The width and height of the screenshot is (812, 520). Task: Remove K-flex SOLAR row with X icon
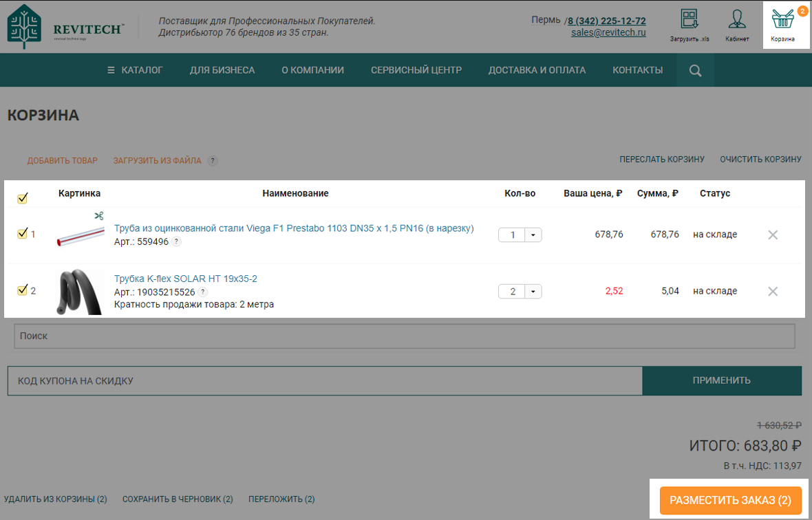(x=773, y=292)
